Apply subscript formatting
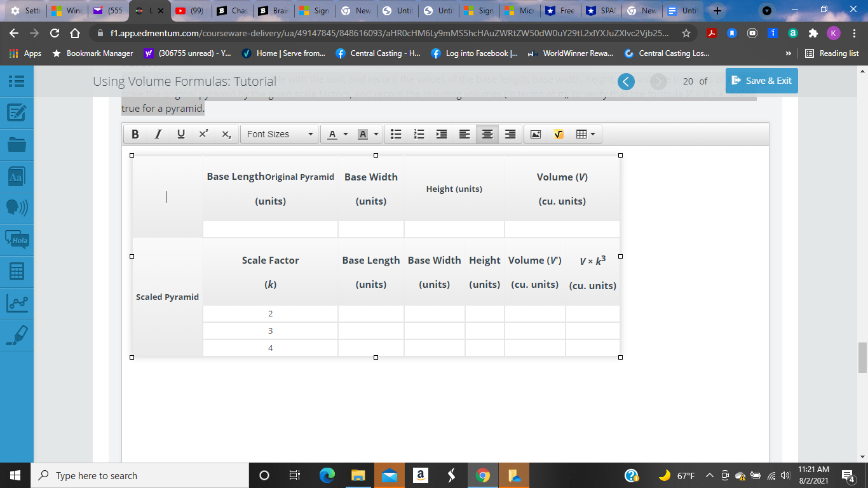 (x=227, y=134)
